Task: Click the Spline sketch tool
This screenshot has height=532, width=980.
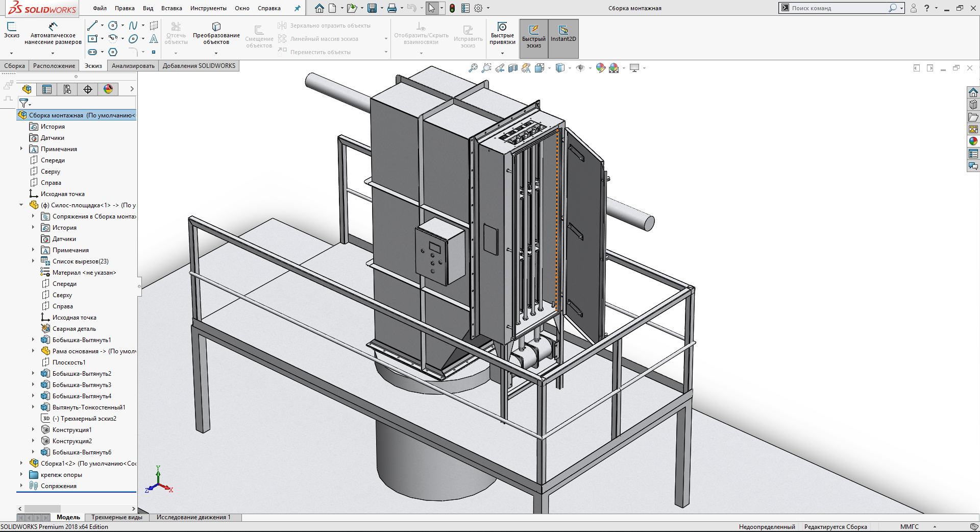Action: [133, 26]
